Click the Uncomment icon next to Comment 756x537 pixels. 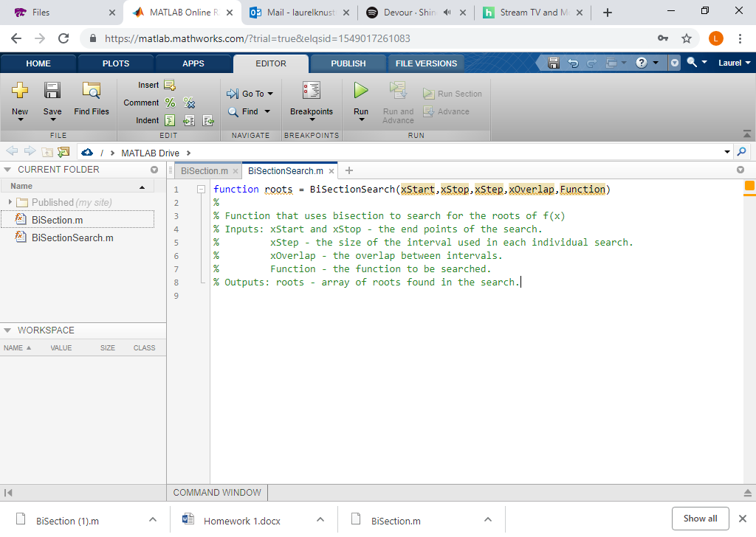[189, 103]
